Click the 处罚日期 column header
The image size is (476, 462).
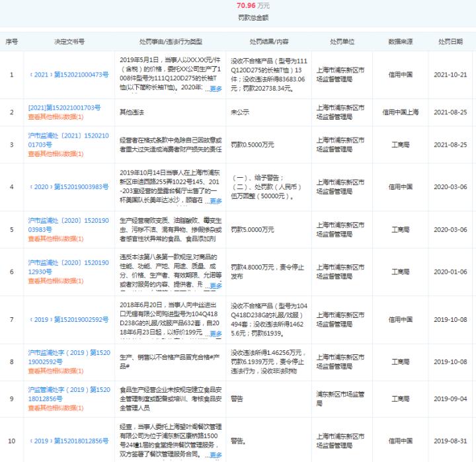click(450, 42)
